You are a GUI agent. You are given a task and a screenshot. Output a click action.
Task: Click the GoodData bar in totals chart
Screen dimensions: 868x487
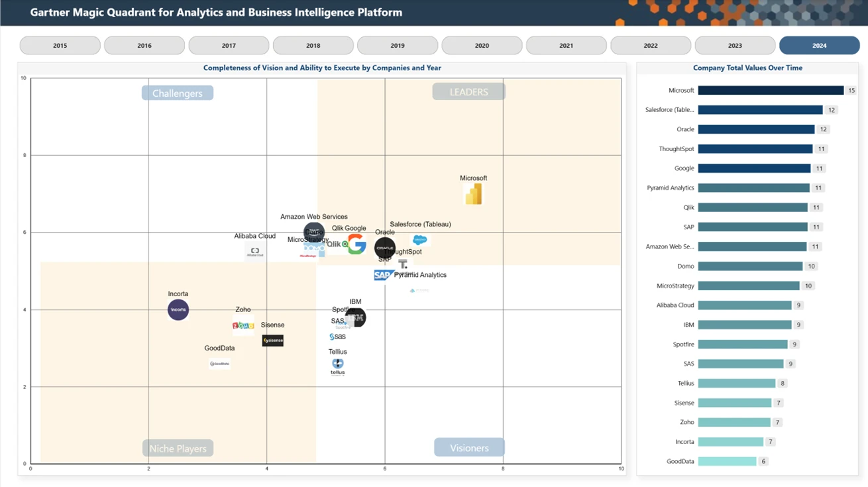click(x=727, y=461)
